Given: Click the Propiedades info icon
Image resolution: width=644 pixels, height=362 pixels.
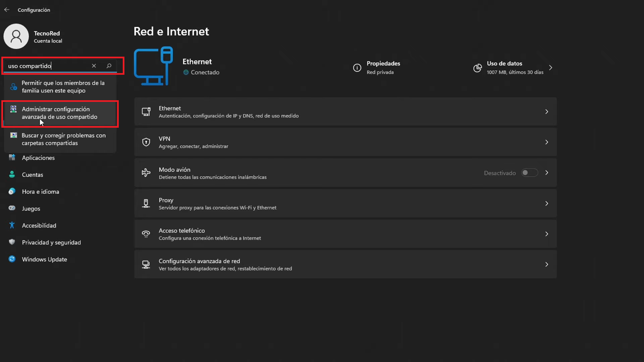Looking at the screenshot, I should tap(357, 68).
